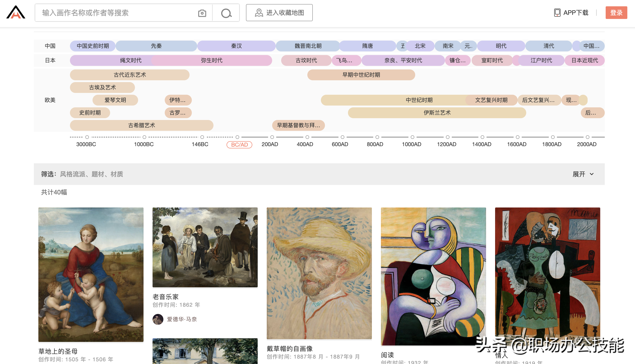The width and height of the screenshot is (635, 364).
Task: Select the 古代近东艺术 tag
Action: 130,75
